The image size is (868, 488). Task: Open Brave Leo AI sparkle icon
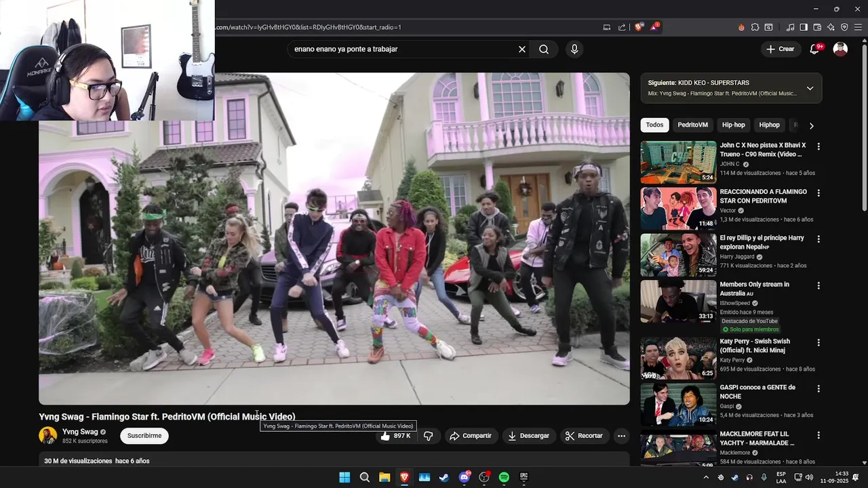(x=831, y=27)
